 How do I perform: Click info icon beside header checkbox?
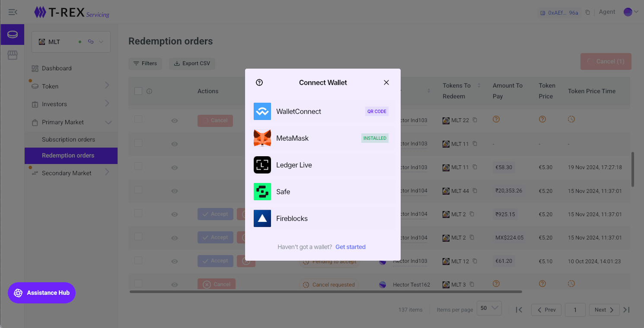coord(150,91)
